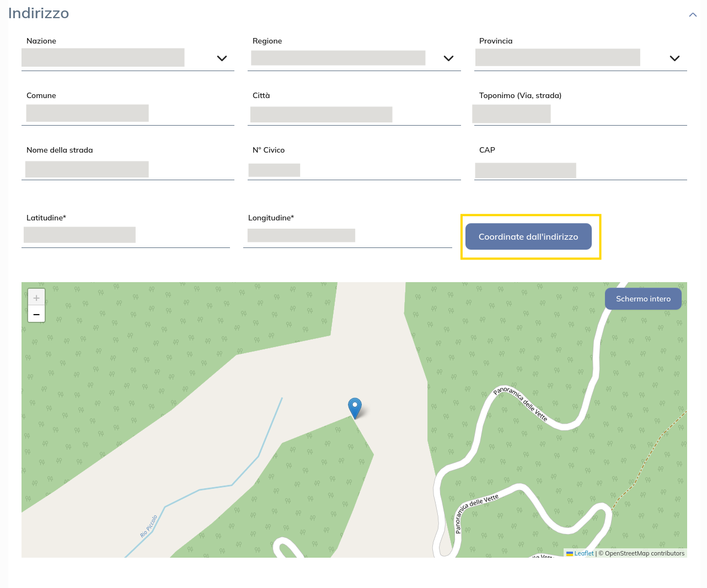Zoom in the map with plus icon
The height and width of the screenshot is (588, 707).
[36, 298]
